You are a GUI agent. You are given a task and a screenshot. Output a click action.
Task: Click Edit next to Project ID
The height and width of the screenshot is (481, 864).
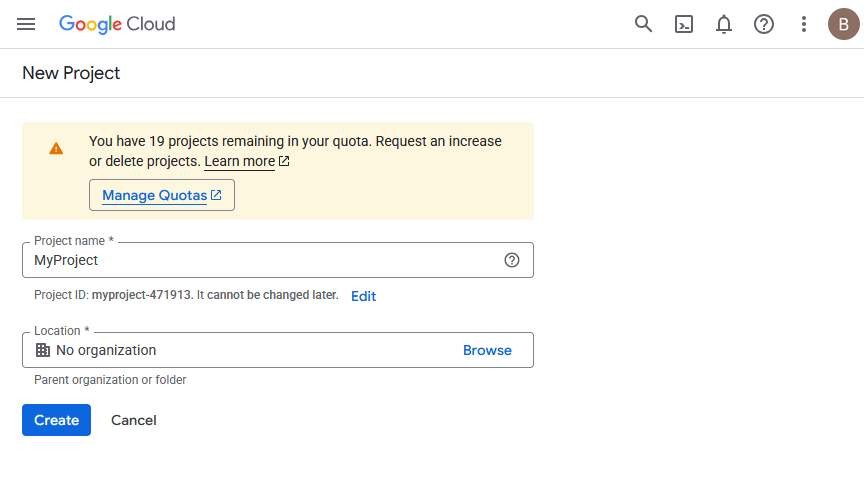tap(364, 296)
